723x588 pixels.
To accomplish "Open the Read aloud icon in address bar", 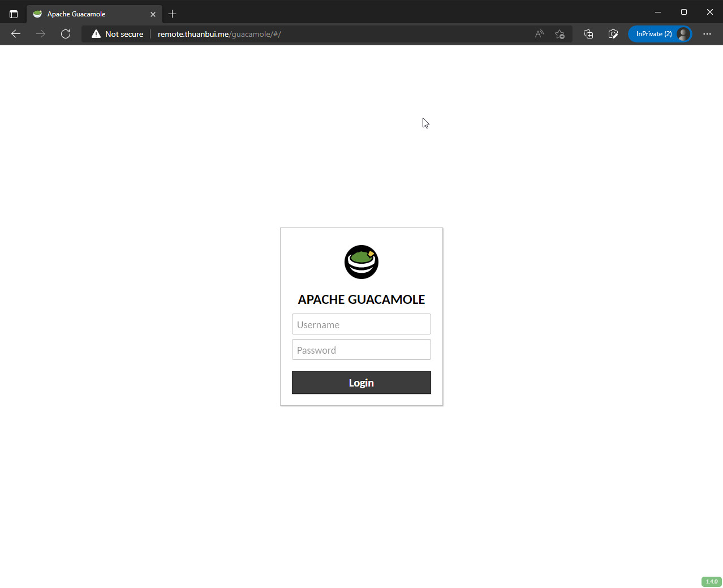I will tap(539, 34).
